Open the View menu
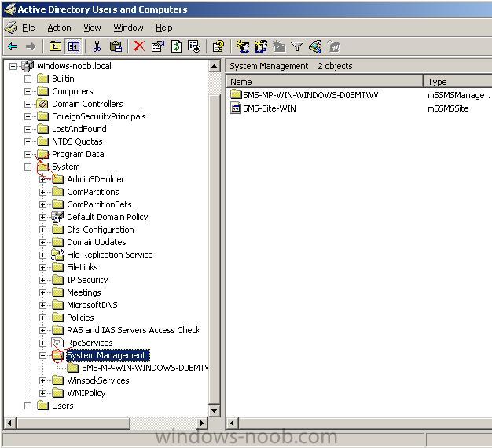The image size is (492, 448). [92, 28]
